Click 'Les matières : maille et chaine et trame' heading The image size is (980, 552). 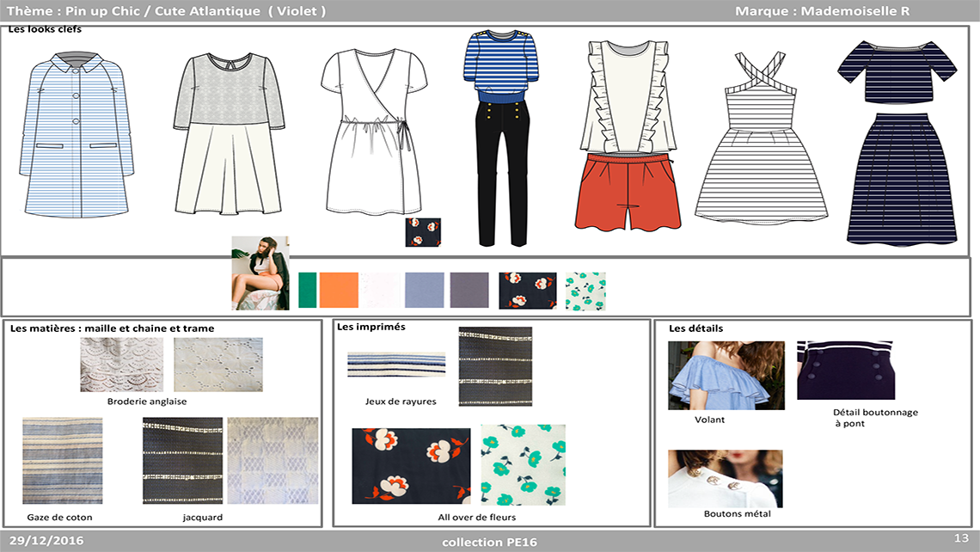pos(113,328)
